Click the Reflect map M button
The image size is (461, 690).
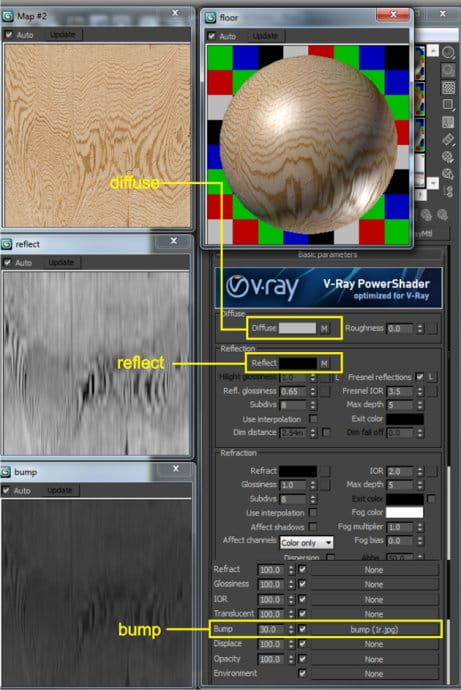(x=324, y=363)
